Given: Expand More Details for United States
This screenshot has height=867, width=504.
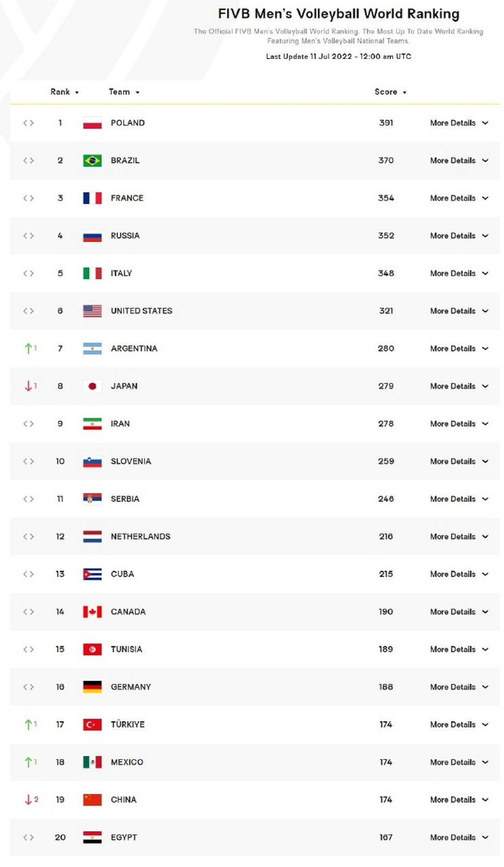Looking at the screenshot, I should (459, 311).
